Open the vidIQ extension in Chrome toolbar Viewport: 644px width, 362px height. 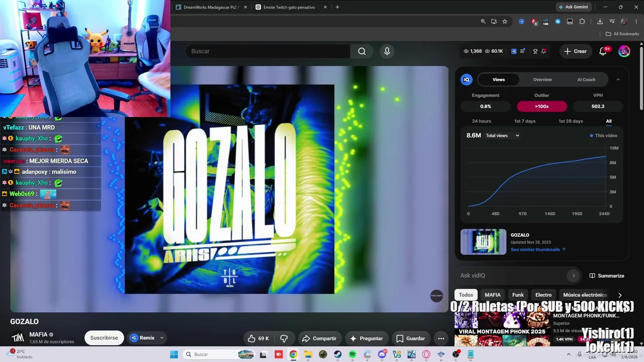[521, 22]
